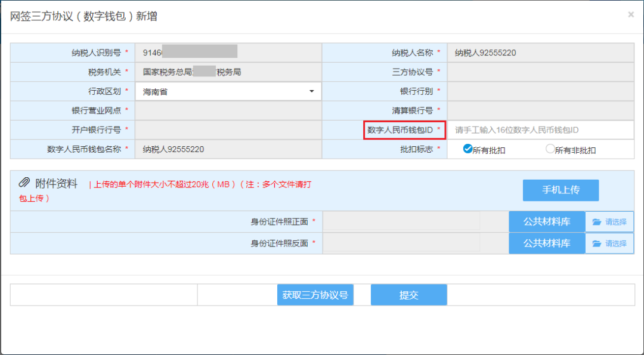Click folder icon 请选择 for 身份证件照反面
The image size is (644, 355).
tap(609, 243)
